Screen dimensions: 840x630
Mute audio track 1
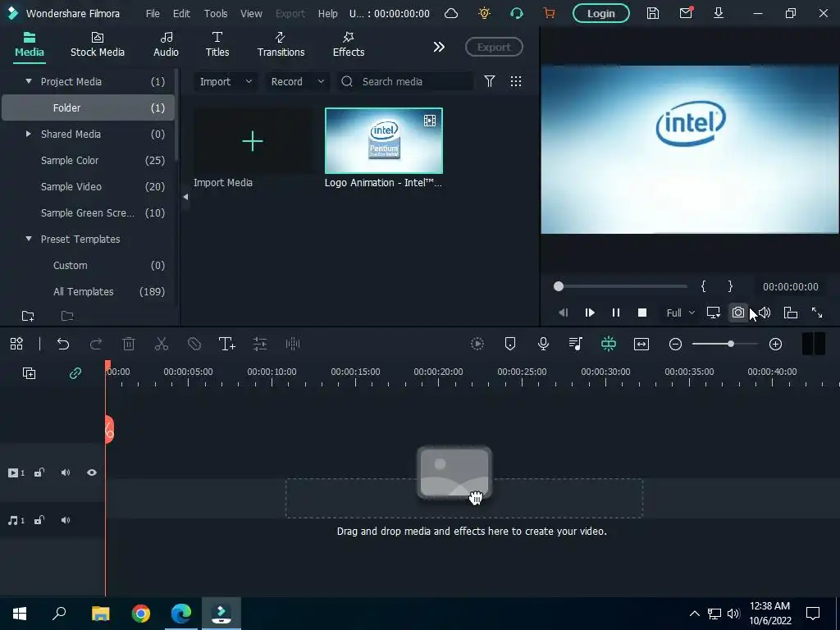(66, 520)
